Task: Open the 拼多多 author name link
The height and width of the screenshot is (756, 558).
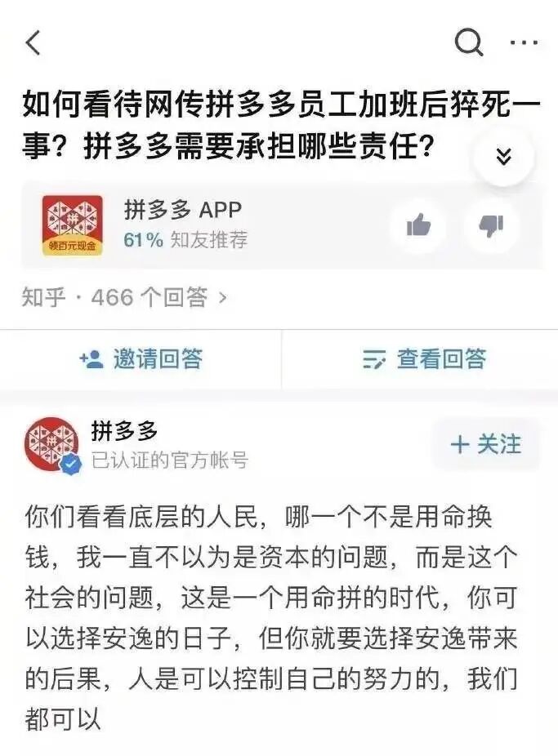Action: tap(124, 430)
